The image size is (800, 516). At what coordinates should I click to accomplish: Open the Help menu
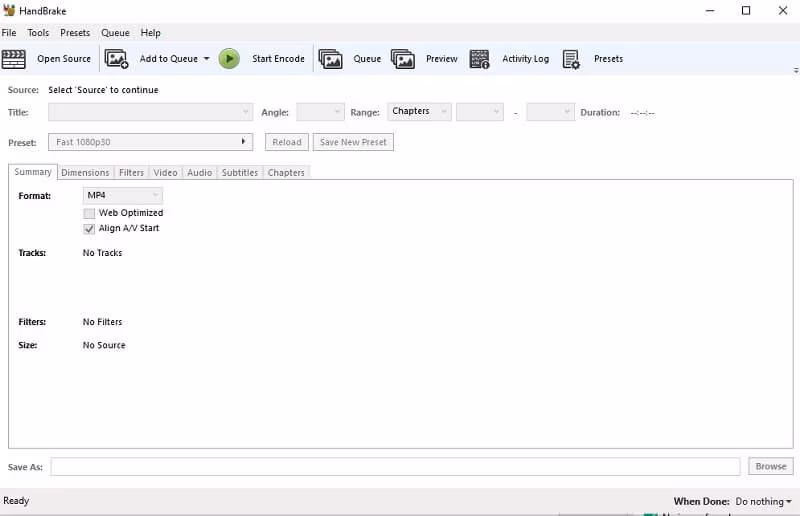pyautogui.click(x=151, y=33)
